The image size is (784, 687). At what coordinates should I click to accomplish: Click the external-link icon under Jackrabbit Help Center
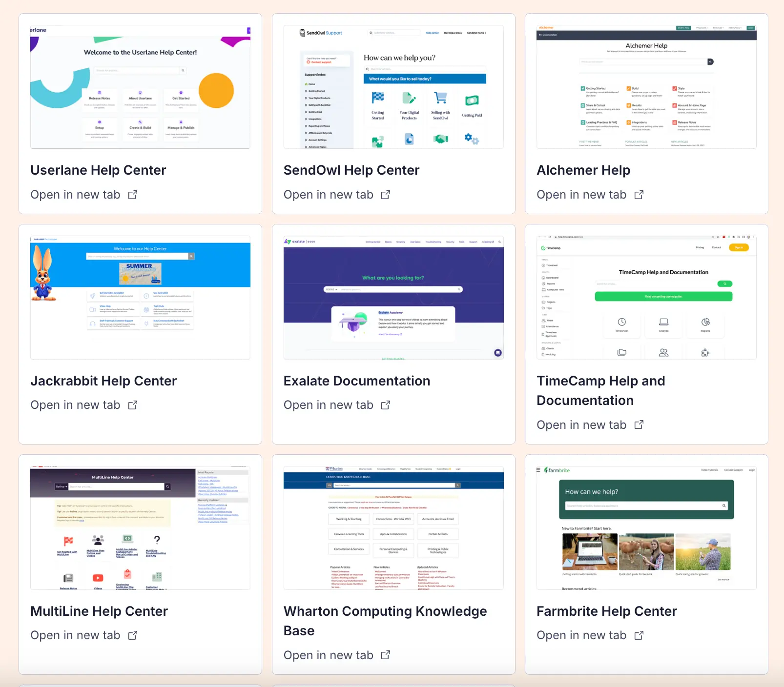(x=133, y=405)
